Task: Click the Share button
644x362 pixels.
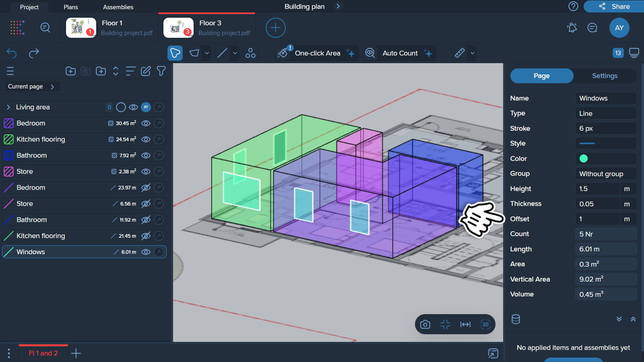Action: point(614,6)
